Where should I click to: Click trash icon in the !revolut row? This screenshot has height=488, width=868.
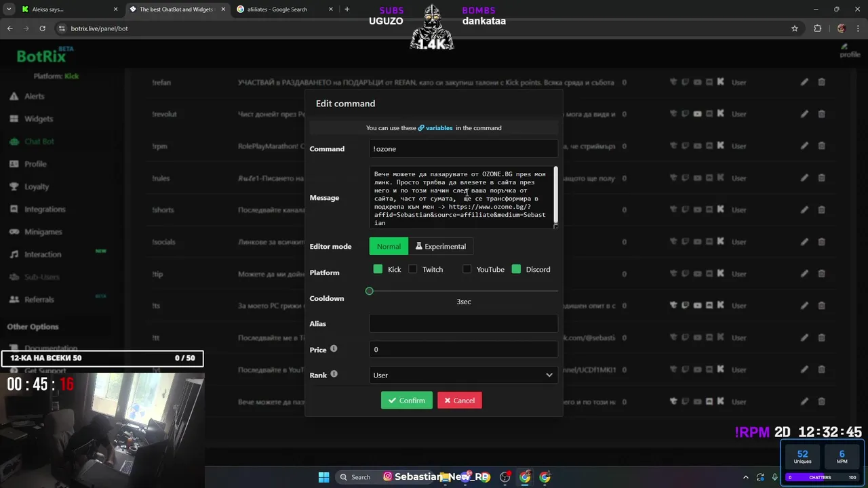click(821, 114)
